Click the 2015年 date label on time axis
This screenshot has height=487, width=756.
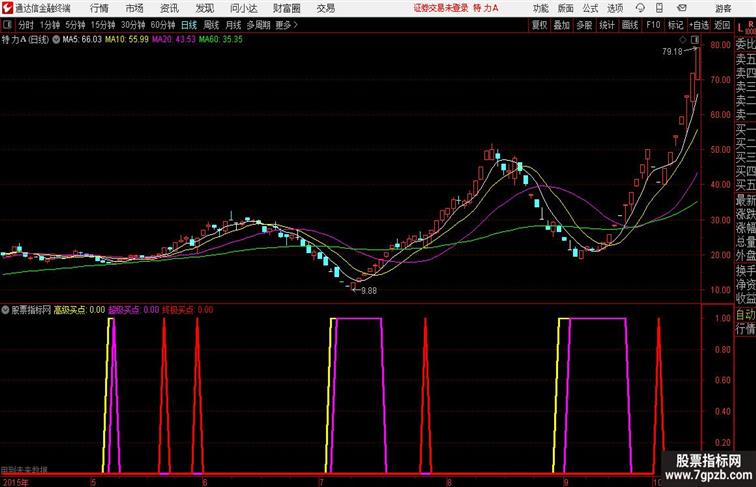click(x=15, y=482)
